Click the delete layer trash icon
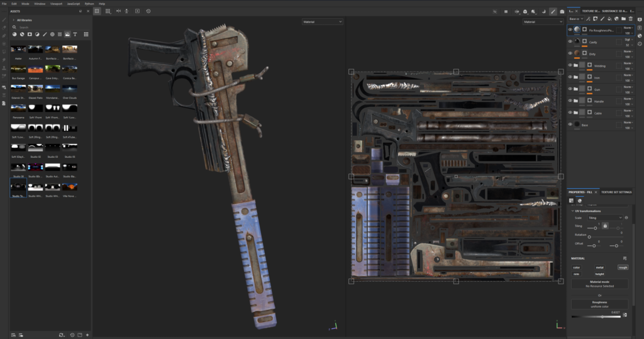This screenshot has width=644, height=339. (631, 19)
